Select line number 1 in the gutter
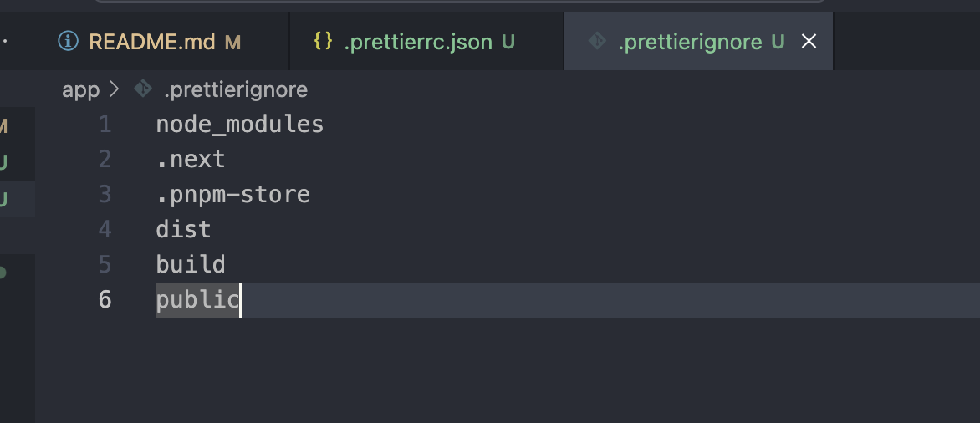The image size is (980, 423). pos(105,125)
